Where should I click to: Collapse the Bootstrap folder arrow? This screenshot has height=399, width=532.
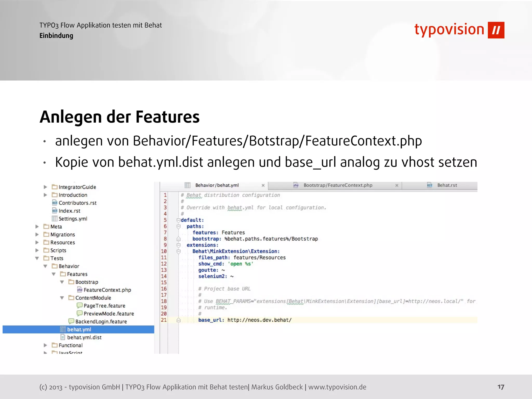coord(62,282)
